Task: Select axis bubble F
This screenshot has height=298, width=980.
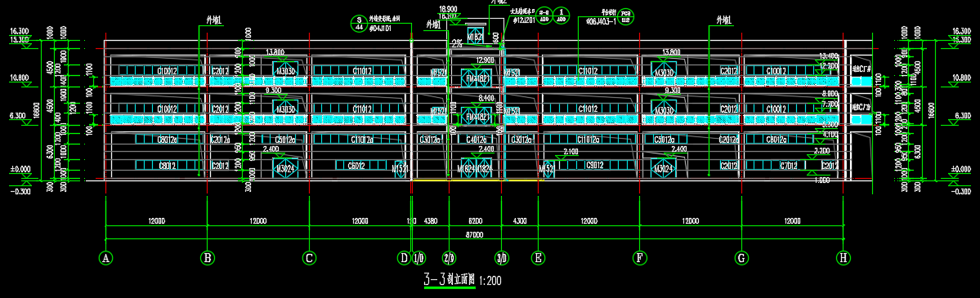Action: click(639, 257)
